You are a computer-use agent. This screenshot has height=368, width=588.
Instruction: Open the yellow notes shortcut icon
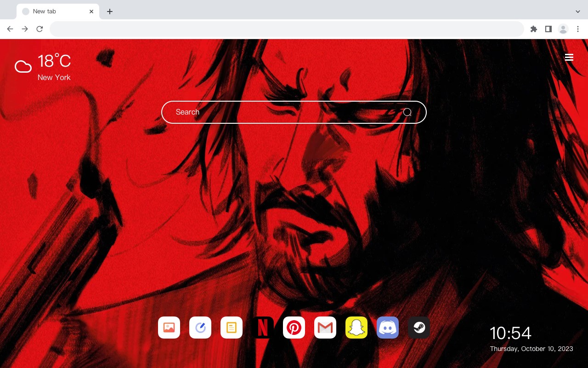point(232,328)
